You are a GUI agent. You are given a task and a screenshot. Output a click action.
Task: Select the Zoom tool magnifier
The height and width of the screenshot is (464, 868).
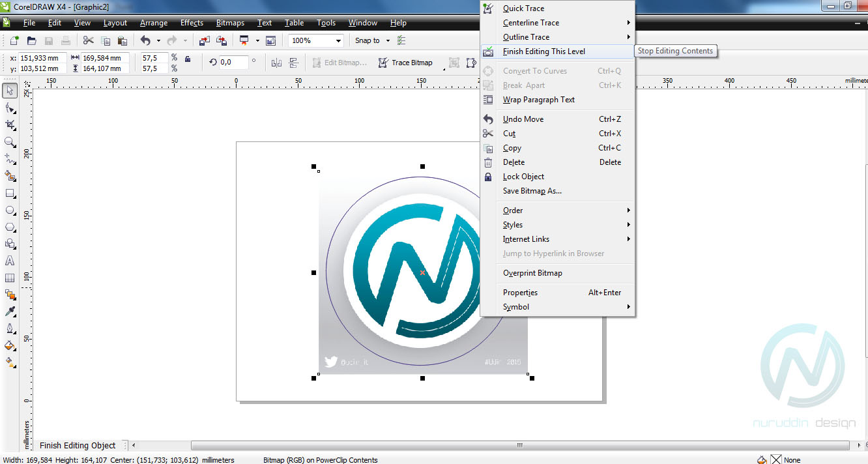click(x=10, y=141)
